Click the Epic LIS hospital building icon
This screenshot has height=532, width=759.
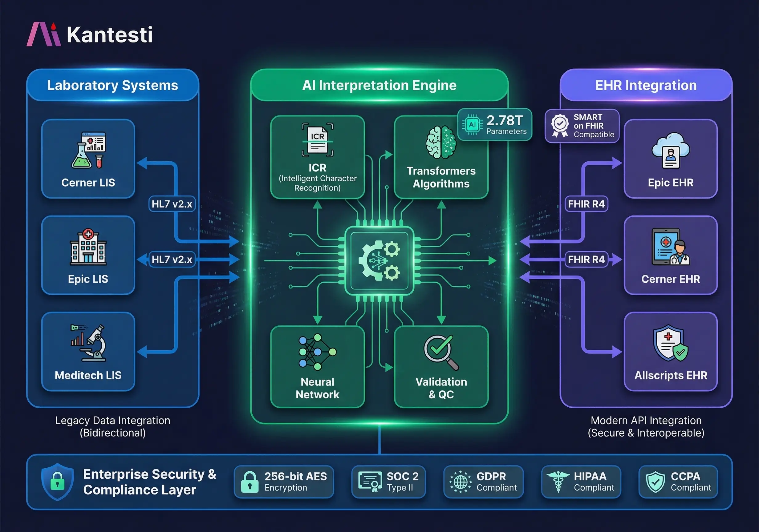[x=88, y=247]
